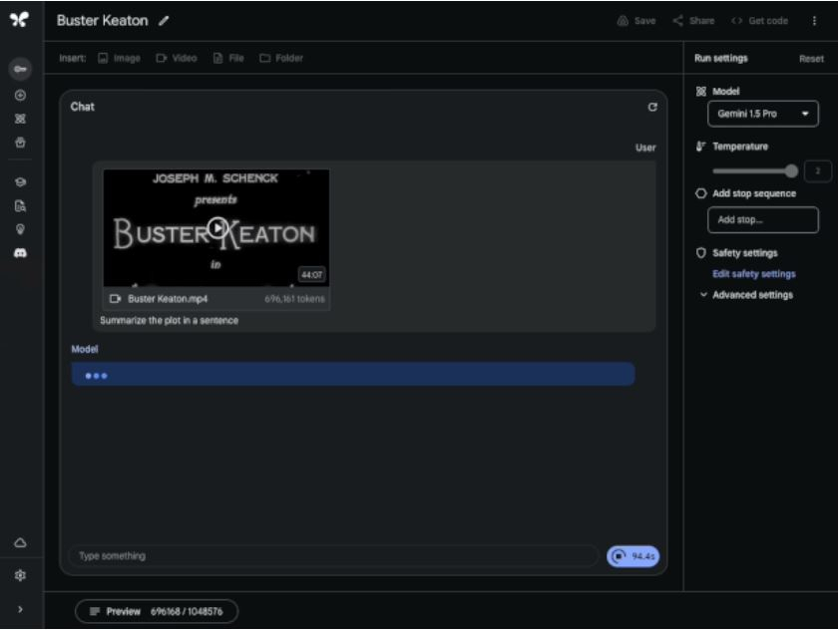Open Edit safety settings link

[x=754, y=274]
